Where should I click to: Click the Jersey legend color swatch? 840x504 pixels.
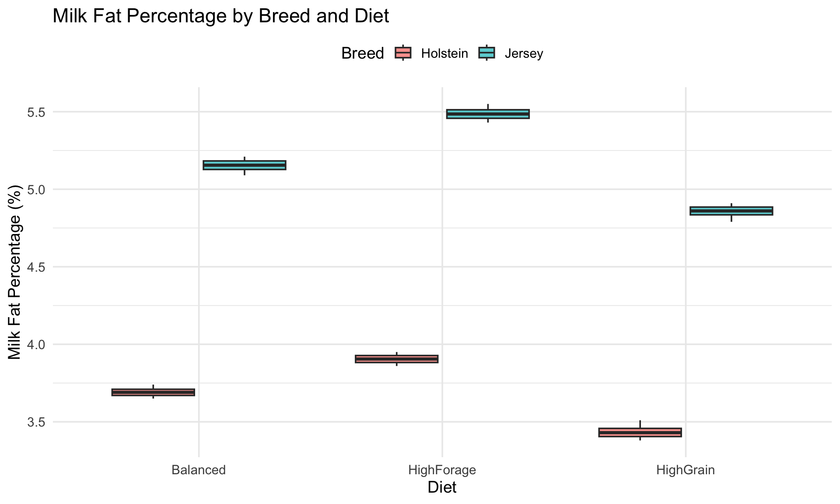tap(487, 53)
